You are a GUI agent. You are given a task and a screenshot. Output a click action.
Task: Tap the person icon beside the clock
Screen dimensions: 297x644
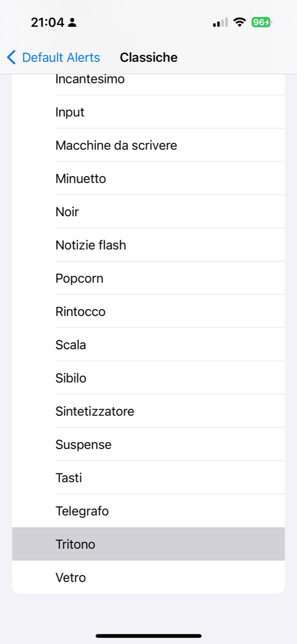pyautogui.click(x=72, y=23)
